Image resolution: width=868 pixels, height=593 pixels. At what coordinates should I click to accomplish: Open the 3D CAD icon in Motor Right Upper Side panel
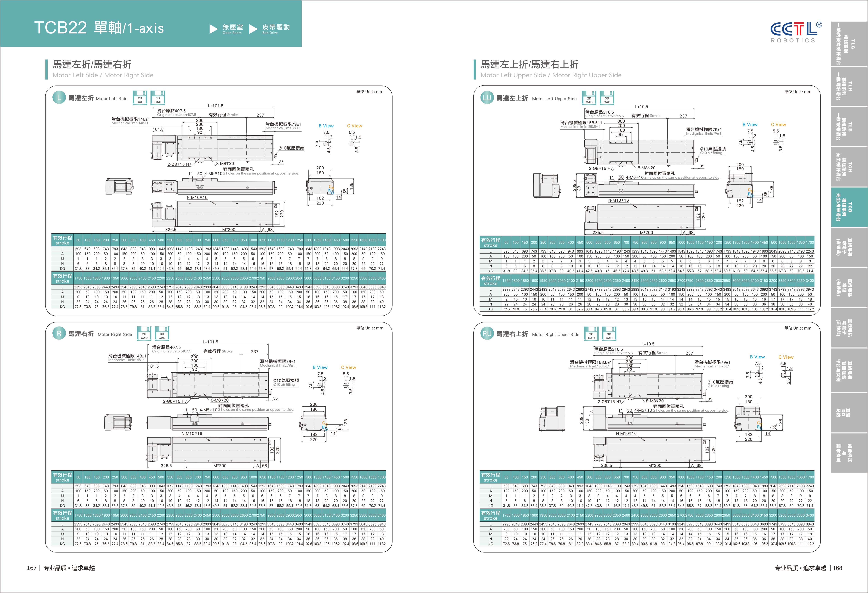[x=609, y=333]
